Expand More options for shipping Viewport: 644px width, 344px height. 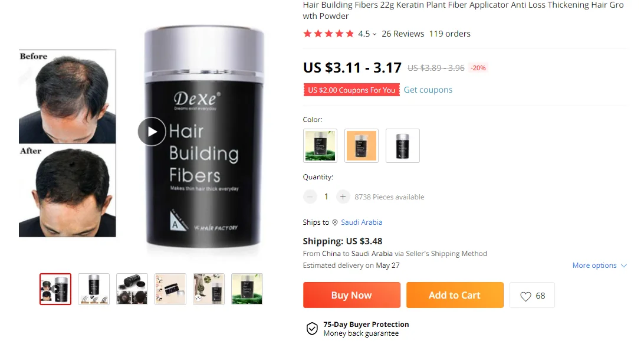point(600,266)
